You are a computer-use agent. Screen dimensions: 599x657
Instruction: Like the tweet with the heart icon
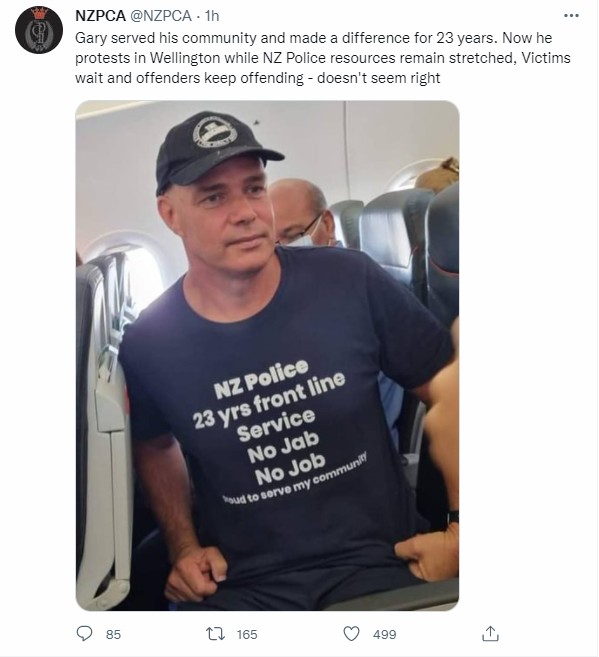(x=351, y=634)
